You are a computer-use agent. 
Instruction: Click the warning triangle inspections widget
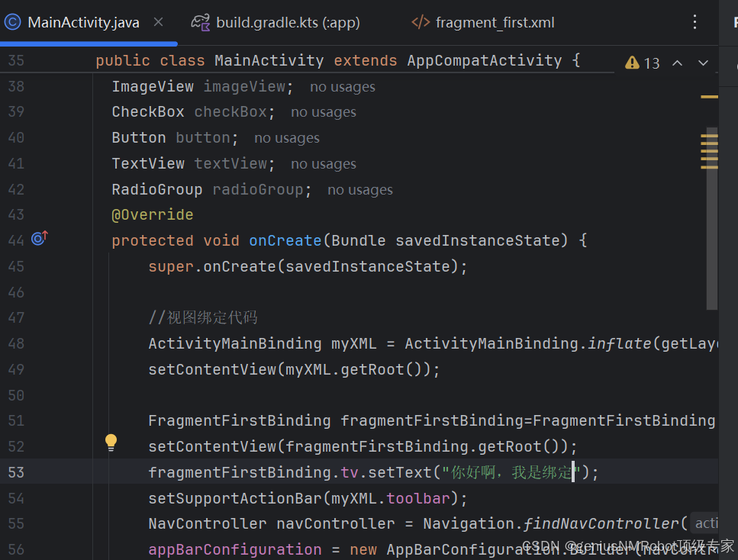pyautogui.click(x=632, y=63)
